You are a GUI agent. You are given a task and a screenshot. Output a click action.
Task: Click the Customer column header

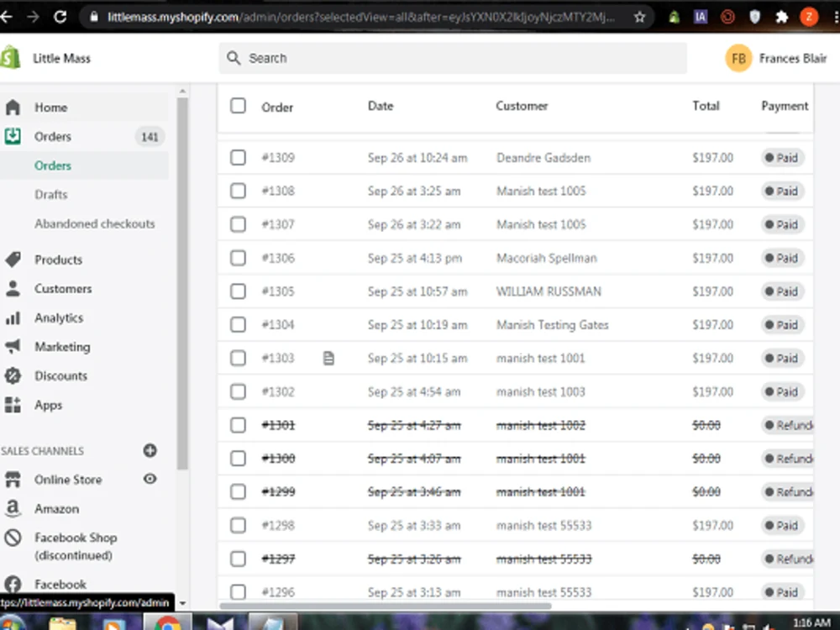[522, 106]
